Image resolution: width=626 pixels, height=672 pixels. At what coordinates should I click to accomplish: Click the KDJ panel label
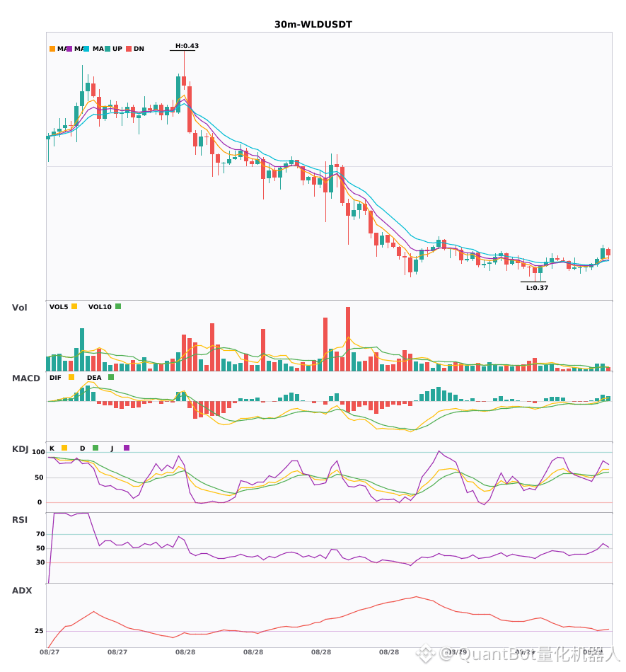click(20, 449)
